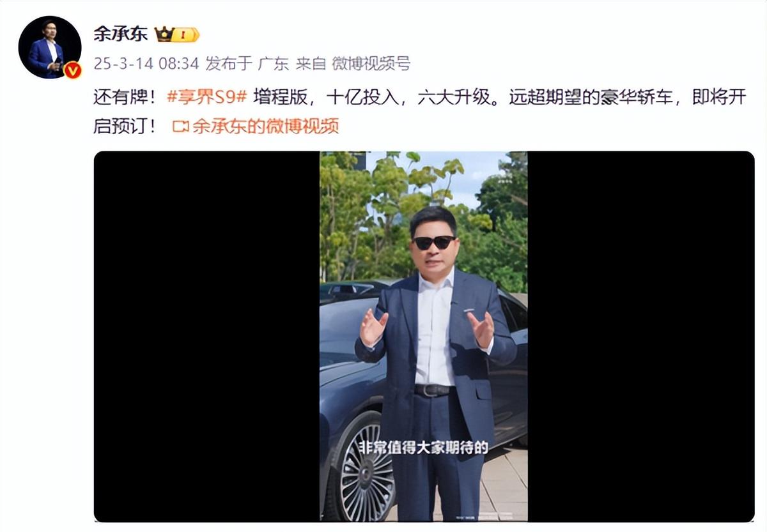Click the video camera icon before 余承东的微博视频
This screenshot has width=767, height=532.
tap(181, 126)
